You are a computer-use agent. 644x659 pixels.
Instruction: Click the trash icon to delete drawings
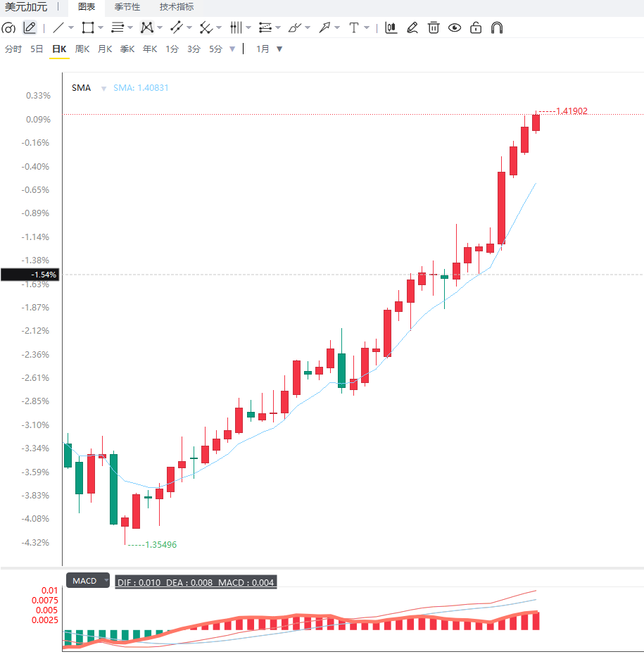[434, 27]
